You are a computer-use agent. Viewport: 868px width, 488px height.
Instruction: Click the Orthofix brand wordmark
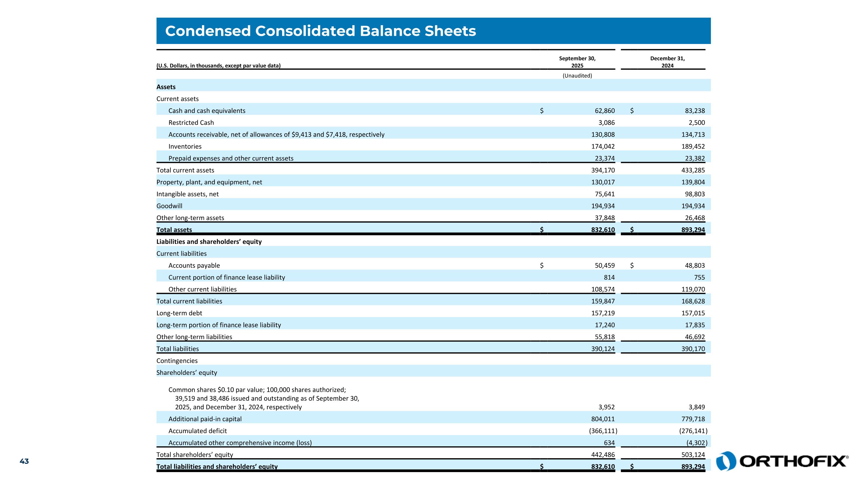coord(794,461)
